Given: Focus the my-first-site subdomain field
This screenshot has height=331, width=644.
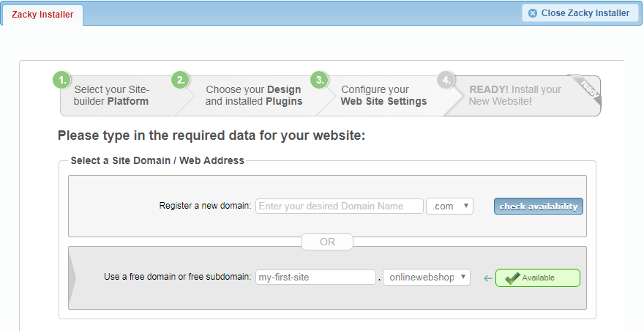Looking at the screenshot, I should point(315,277).
